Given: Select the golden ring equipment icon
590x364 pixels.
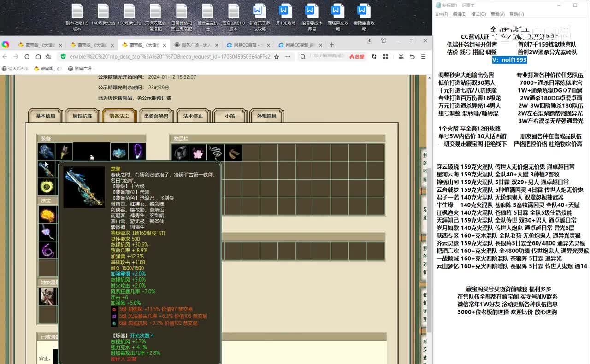Looking at the screenshot, I should (x=46, y=187).
